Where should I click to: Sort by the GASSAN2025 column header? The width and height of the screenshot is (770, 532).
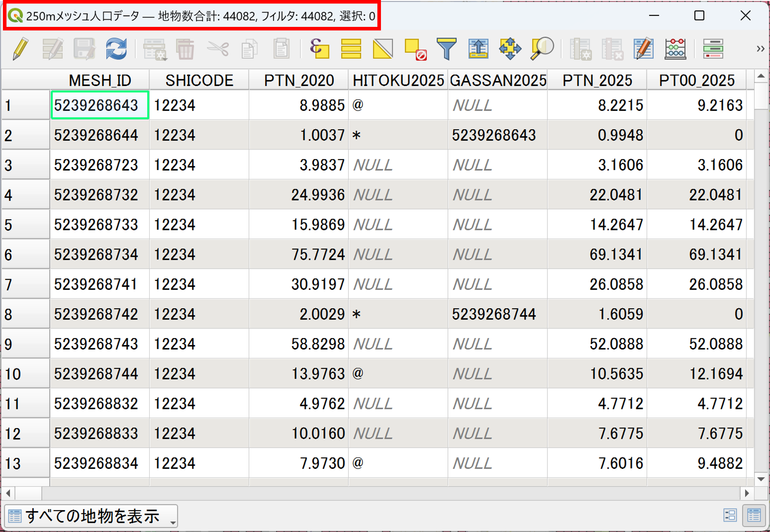[x=498, y=80]
